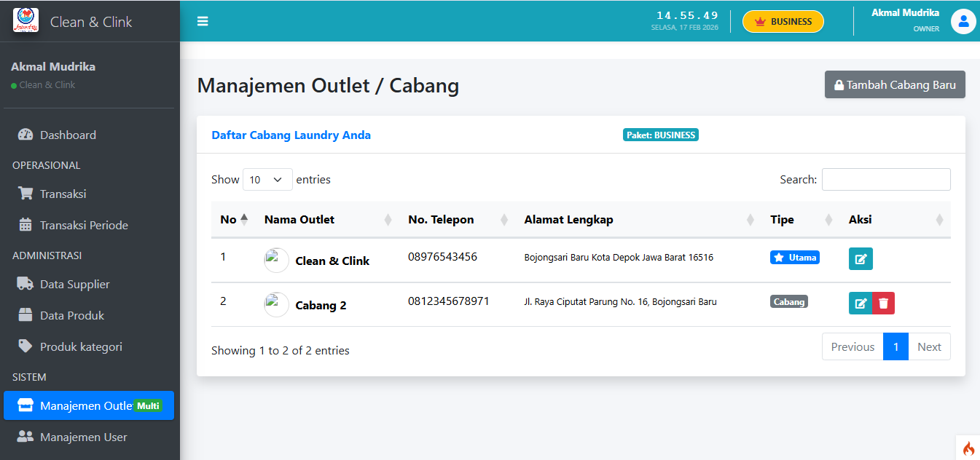Click the Clean & Clink logo in sidebar
Screen dimensions: 980x460
(x=26, y=20)
